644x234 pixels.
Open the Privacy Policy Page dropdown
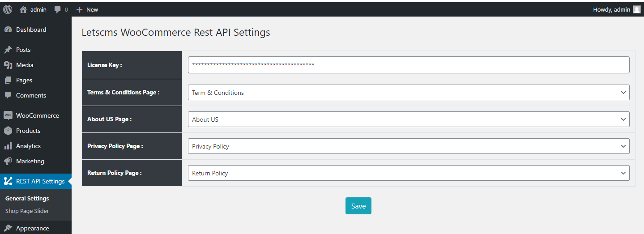pos(409,146)
